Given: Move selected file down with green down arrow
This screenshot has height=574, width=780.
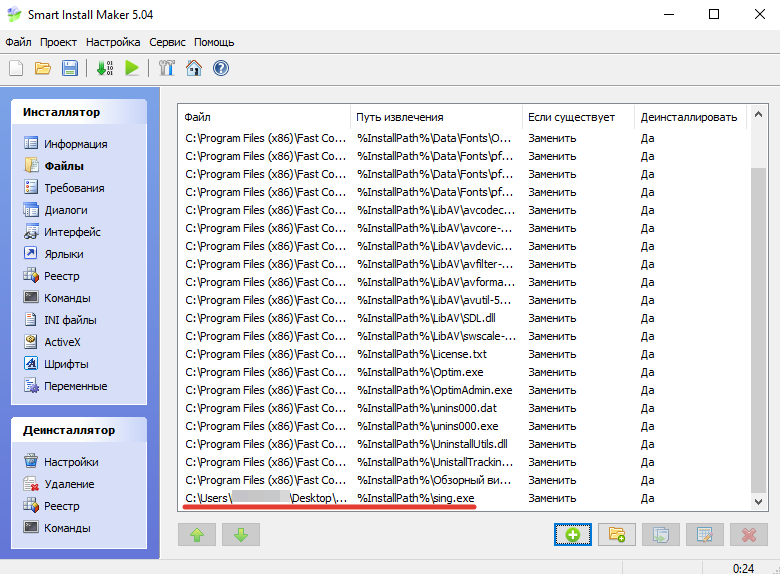Looking at the screenshot, I should pyautogui.click(x=241, y=535).
